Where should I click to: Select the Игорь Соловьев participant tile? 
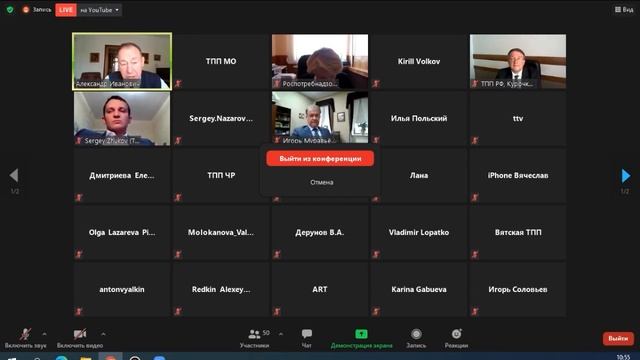pos(518,289)
